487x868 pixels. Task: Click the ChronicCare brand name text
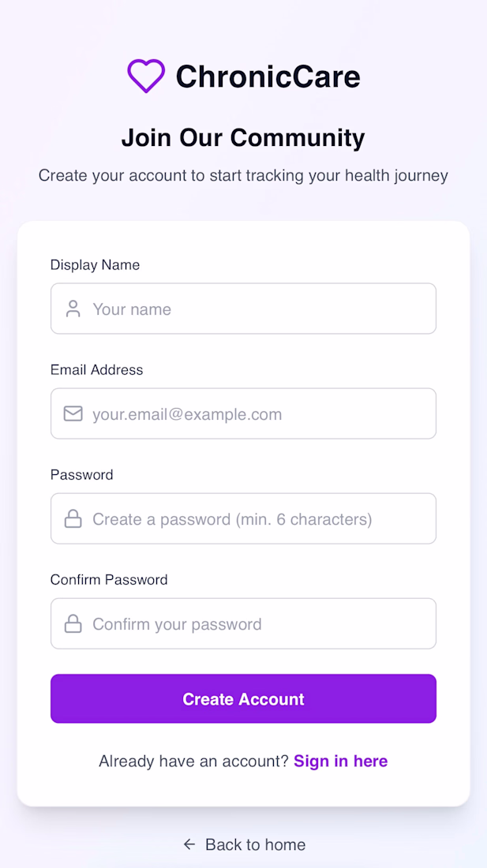268,77
